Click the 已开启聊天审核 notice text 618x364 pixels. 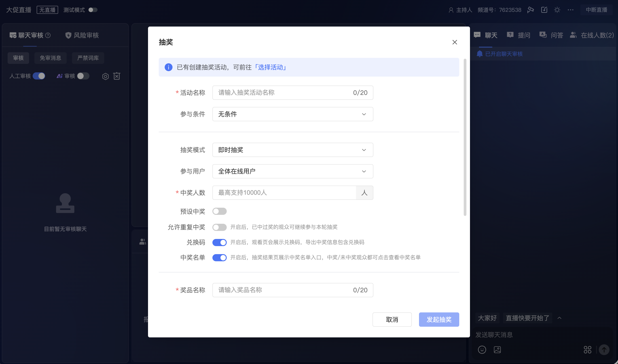[x=504, y=54]
